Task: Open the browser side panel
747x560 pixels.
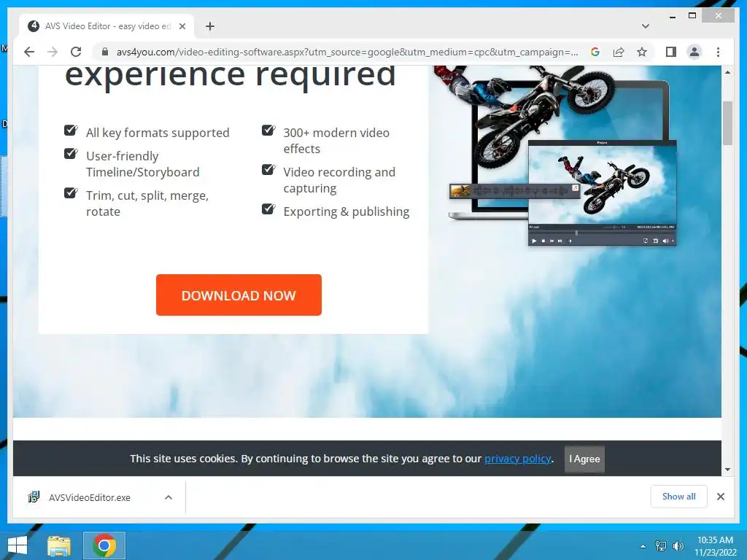Action: click(x=671, y=52)
